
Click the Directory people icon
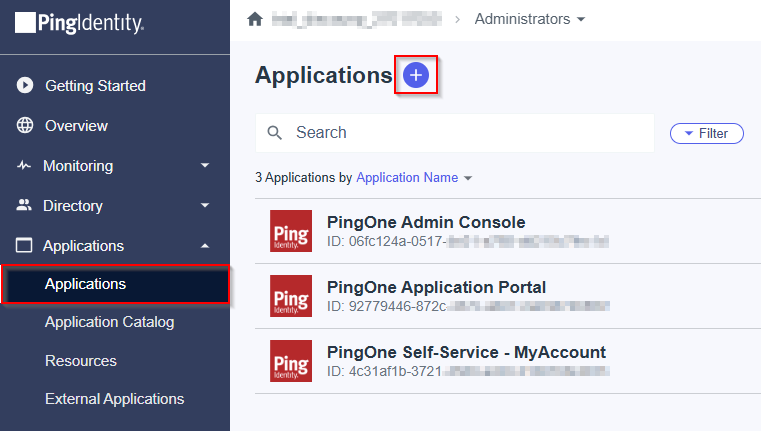tap(24, 205)
